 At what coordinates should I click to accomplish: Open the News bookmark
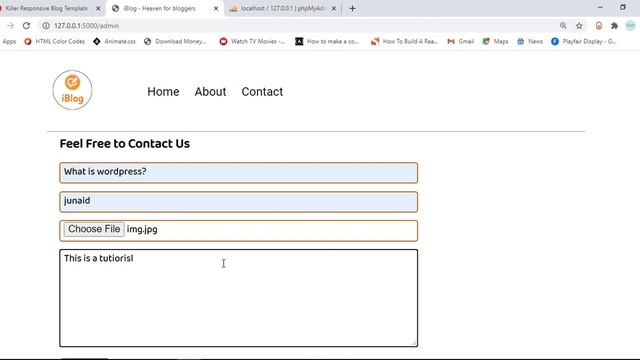tap(530, 42)
